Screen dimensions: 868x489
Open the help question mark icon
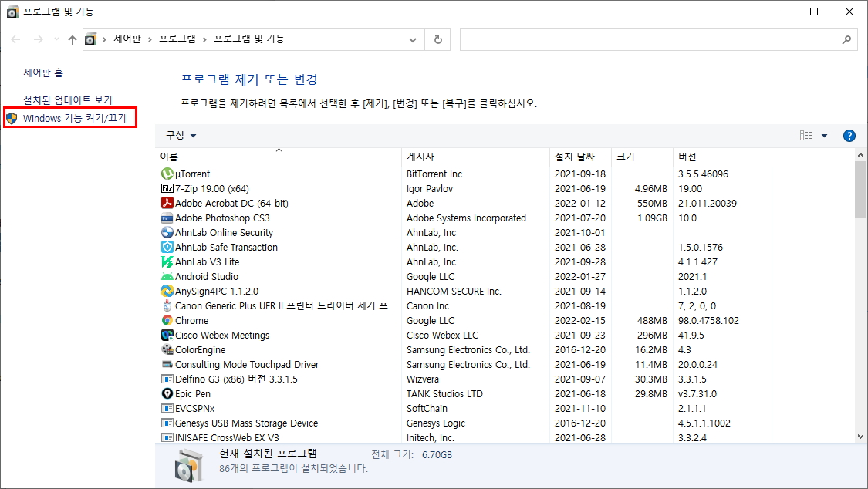click(849, 136)
